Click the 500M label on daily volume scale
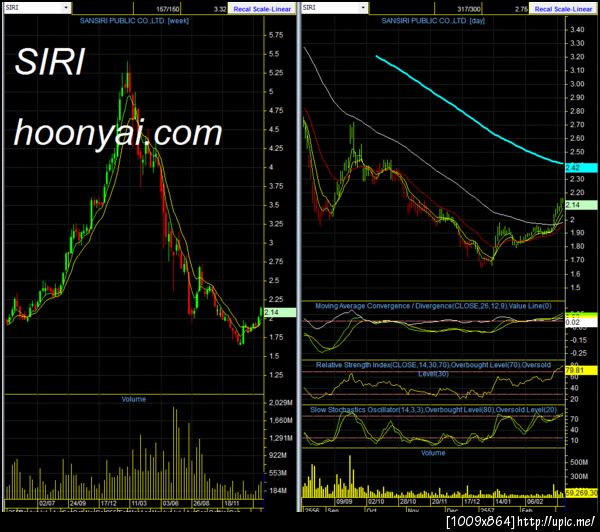This screenshot has width=600, height=532. (x=579, y=462)
